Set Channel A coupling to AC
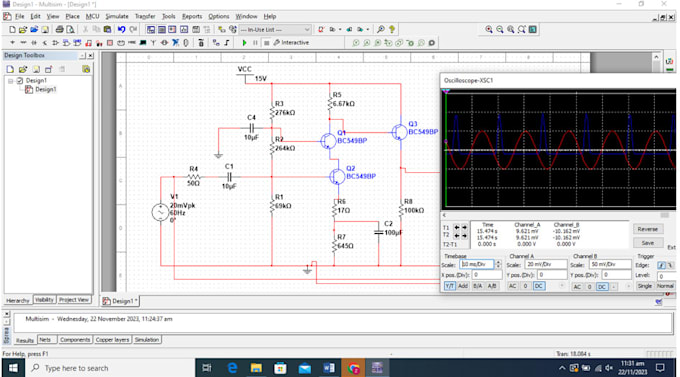The width and height of the screenshot is (680, 377). [513, 286]
